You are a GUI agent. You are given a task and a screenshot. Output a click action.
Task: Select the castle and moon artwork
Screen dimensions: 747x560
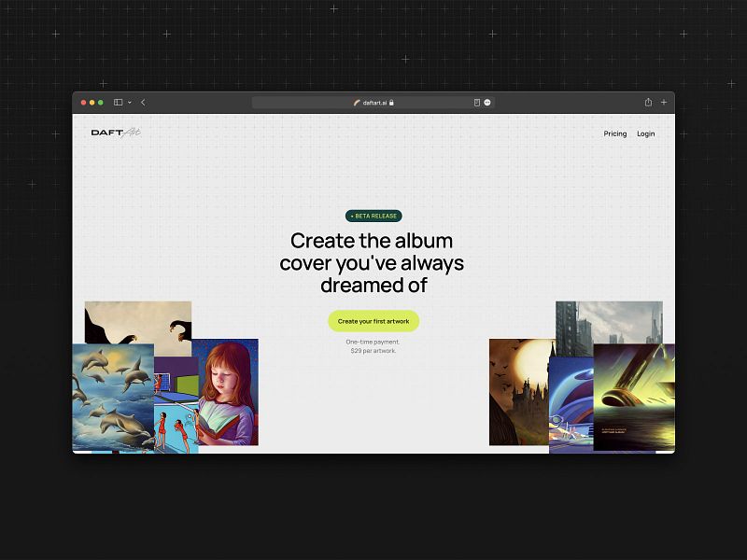(x=519, y=392)
